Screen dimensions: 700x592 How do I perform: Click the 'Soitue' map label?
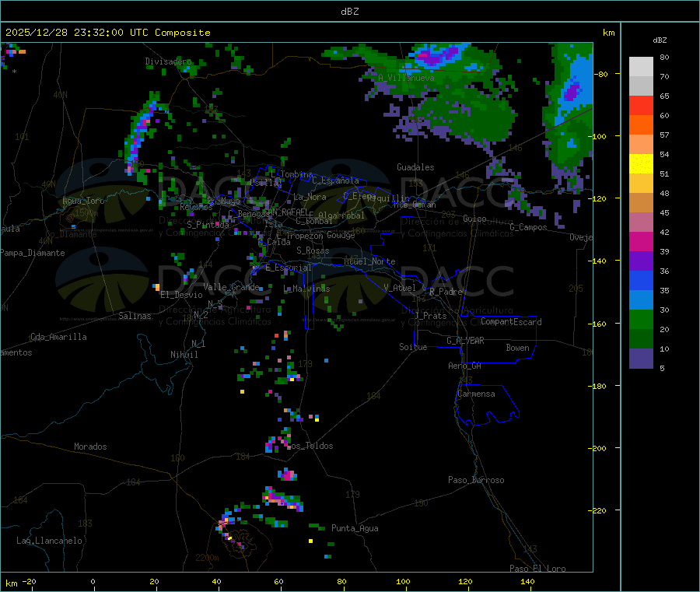pos(413,347)
